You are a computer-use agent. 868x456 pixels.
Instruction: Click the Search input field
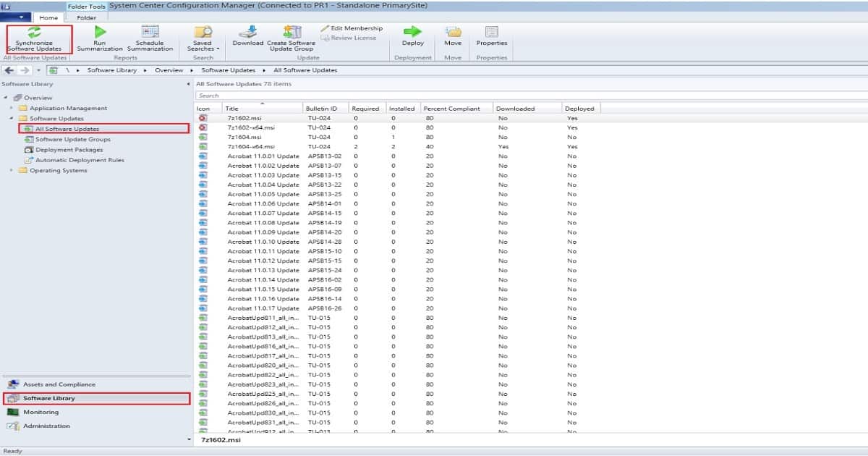coord(530,96)
